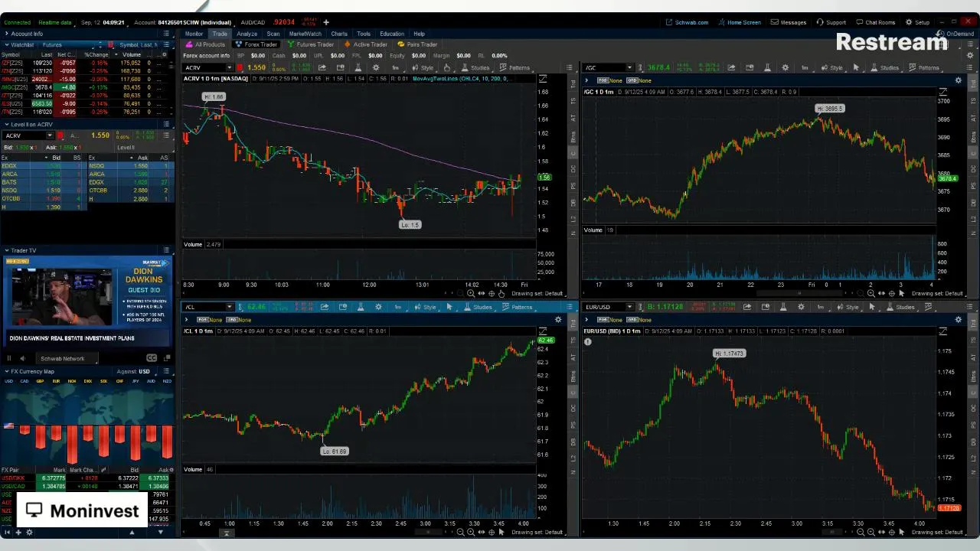The width and height of the screenshot is (980, 551).
Task: Collapse the Level II gadget
Action: pyautogui.click(x=7, y=124)
